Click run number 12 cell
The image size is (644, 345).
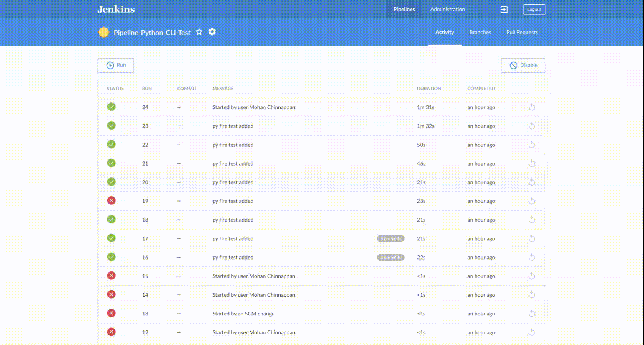tap(145, 332)
